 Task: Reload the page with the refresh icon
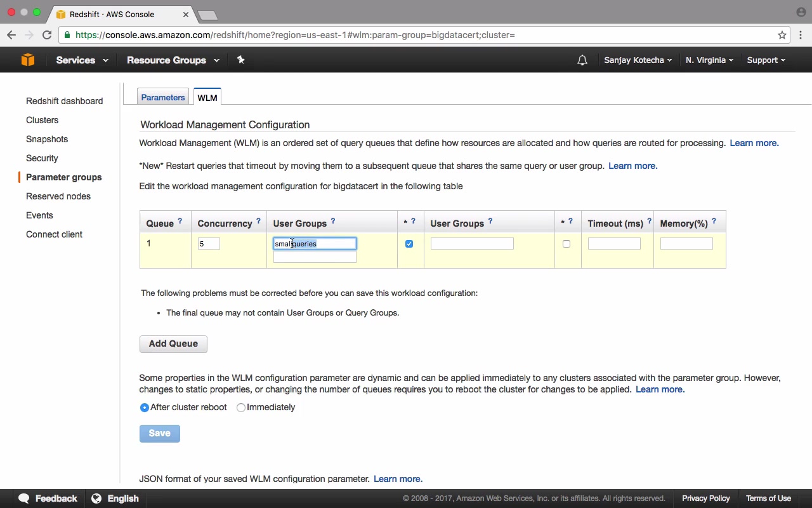47,35
